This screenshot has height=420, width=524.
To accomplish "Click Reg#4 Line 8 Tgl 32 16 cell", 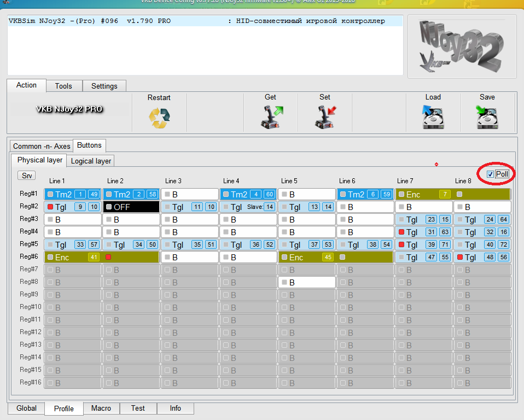I will tap(482, 232).
